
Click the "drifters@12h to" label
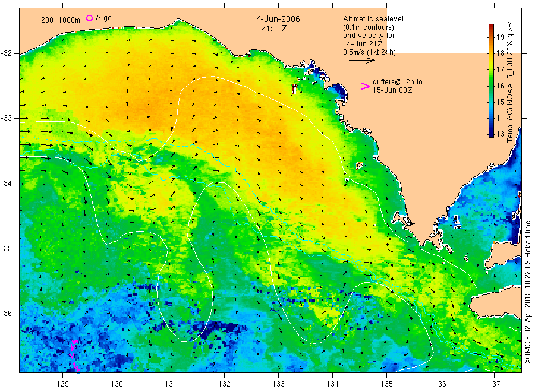point(398,82)
